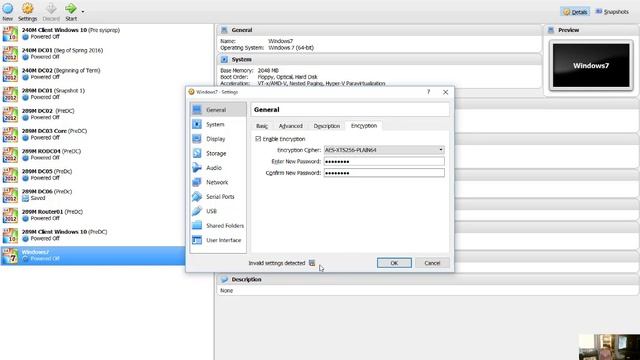Select the Serial Ports settings category
640x360 pixels.
tap(218, 197)
